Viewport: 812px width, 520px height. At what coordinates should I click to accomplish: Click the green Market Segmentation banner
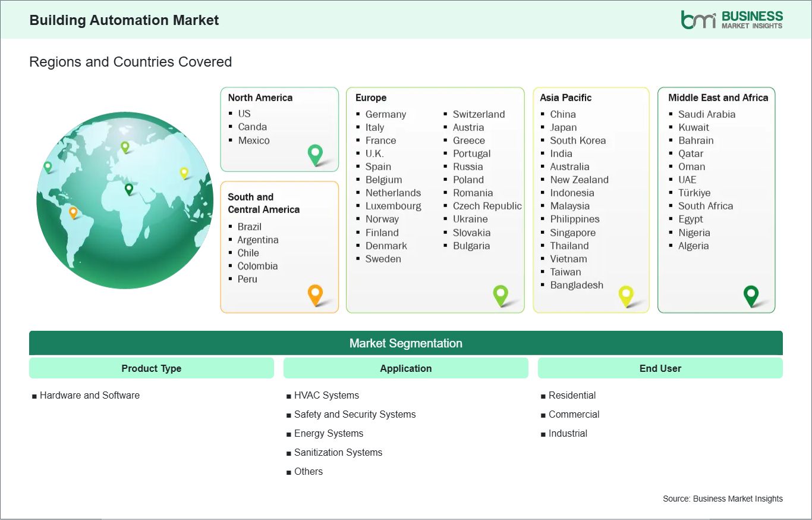[x=406, y=343]
